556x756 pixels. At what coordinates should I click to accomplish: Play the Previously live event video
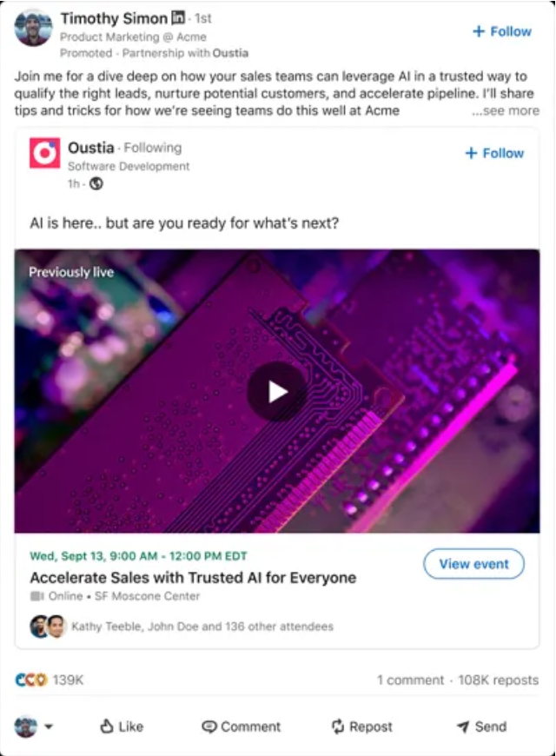[x=277, y=392]
